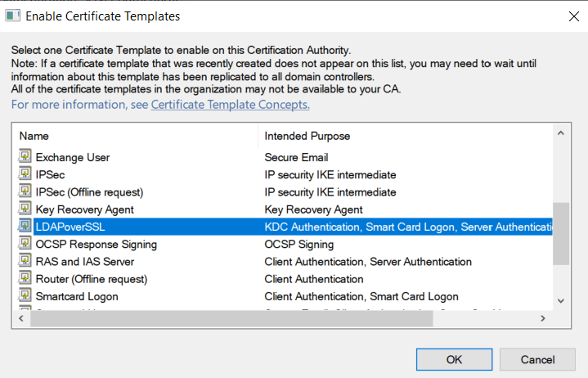The image size is (588, 378).
Task: Open the Certificate Template Concepts link
Action: [230, 105]
